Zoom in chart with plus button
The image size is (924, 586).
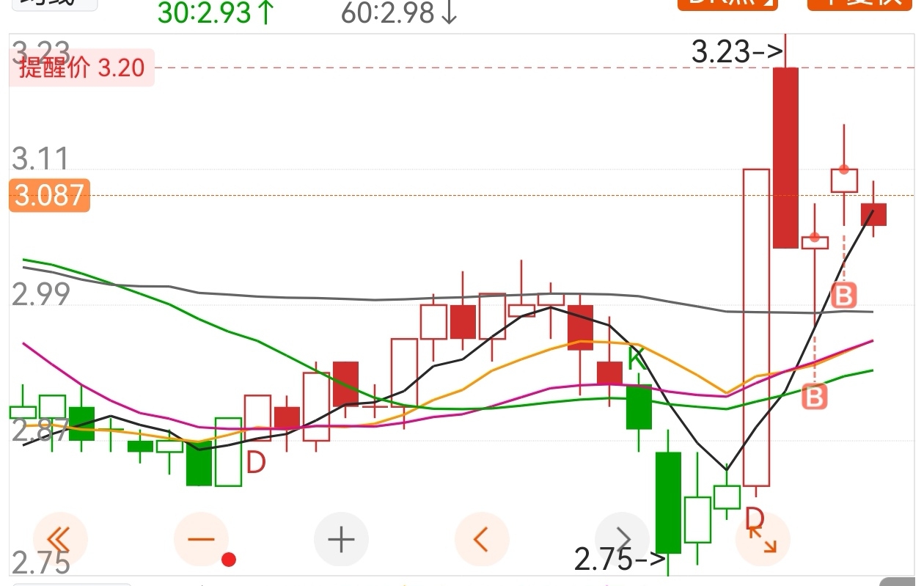342,540
